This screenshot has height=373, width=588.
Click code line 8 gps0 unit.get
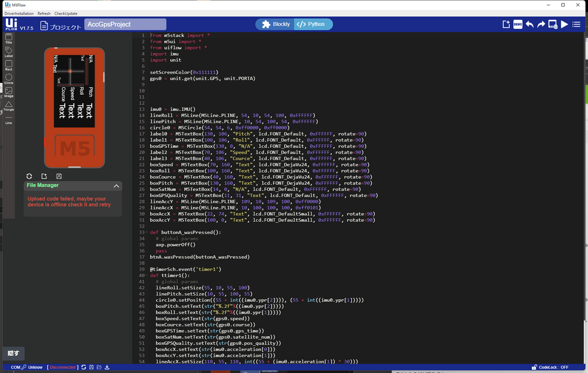(202, 78)
